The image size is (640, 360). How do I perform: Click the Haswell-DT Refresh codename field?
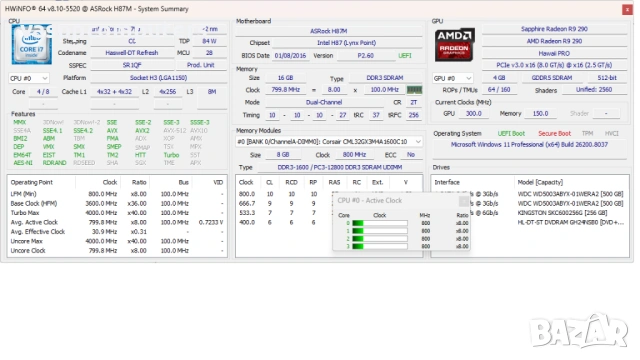click(x=131, y=53)
